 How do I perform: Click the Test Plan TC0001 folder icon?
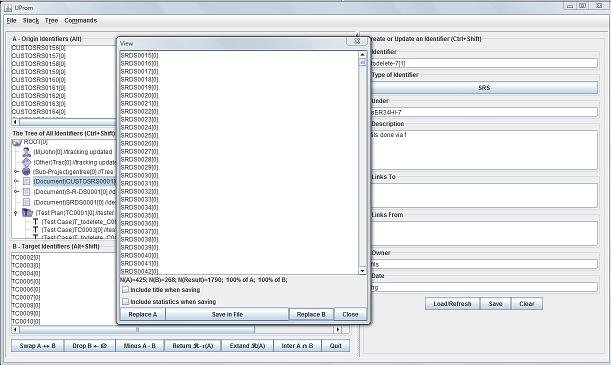pyautogui.click(x=27, y=213)
